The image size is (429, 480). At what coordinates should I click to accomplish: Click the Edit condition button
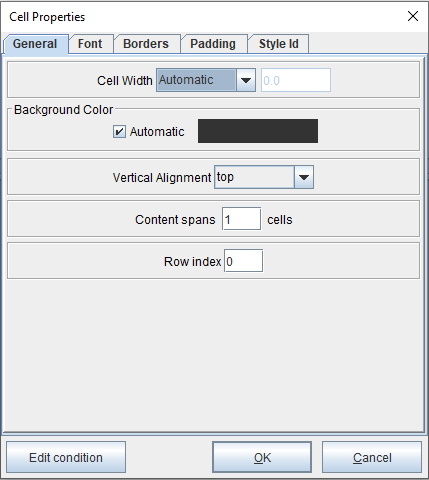click(x=66, y=457)
